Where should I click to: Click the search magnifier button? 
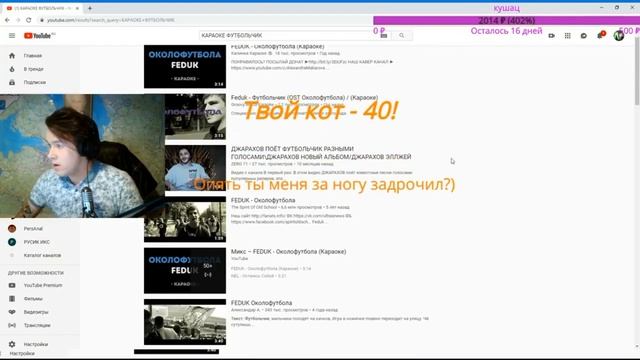[402, 36]
